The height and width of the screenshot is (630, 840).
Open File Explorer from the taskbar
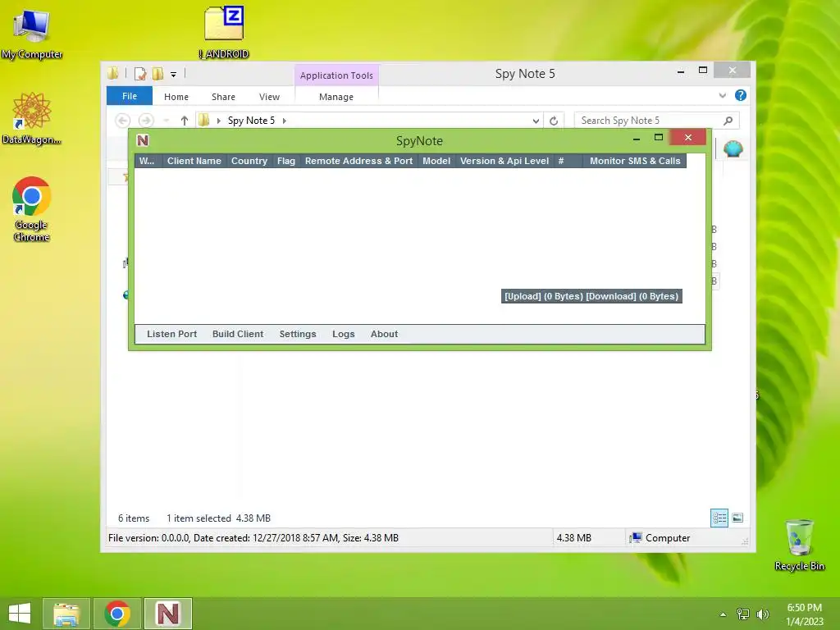click(x=66, y=614)
